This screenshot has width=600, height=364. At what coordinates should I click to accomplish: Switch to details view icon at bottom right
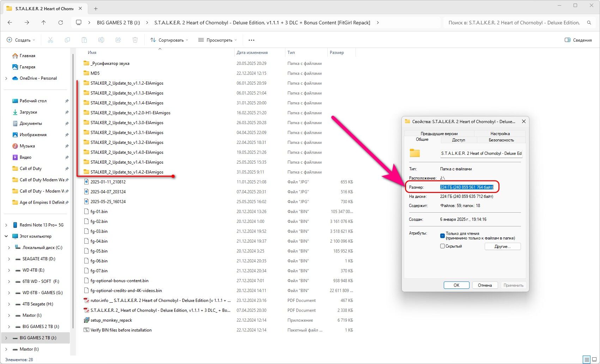(587, 360)
